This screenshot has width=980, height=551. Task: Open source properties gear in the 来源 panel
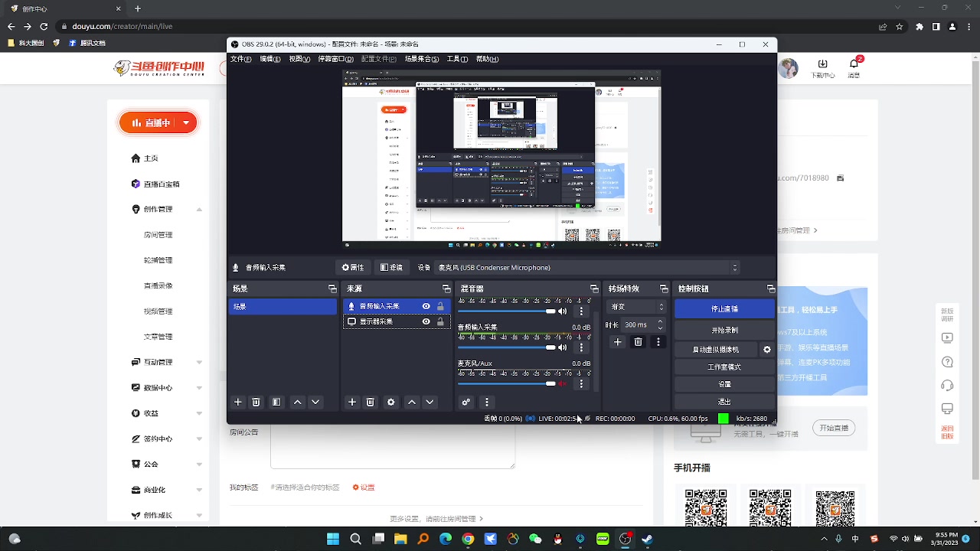click(x=391, y=403)
